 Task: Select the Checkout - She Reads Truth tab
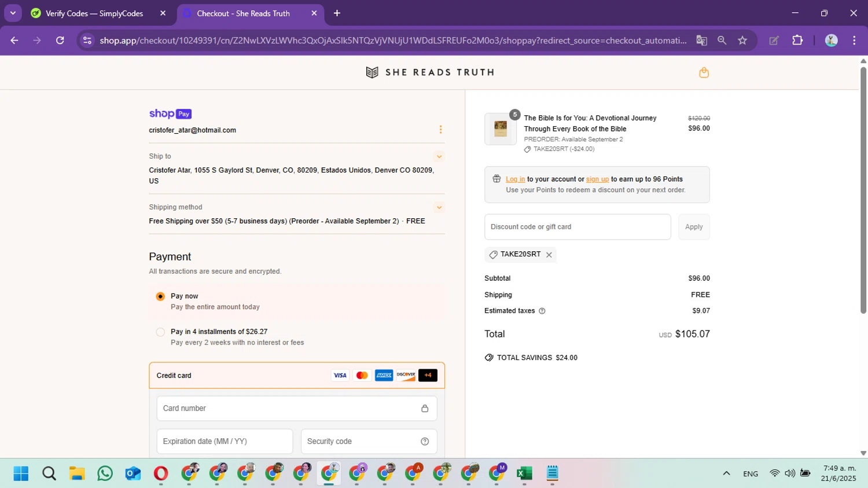coord(243,13)
